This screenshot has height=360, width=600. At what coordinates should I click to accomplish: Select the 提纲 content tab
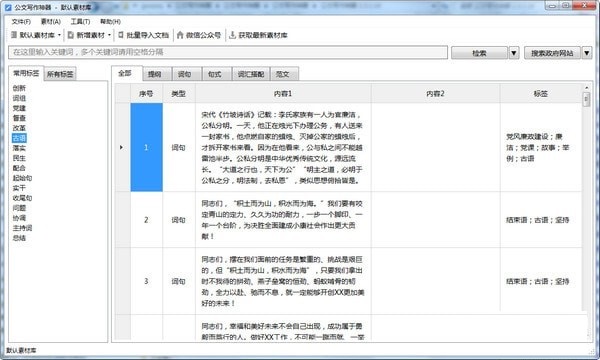(157, 74)
